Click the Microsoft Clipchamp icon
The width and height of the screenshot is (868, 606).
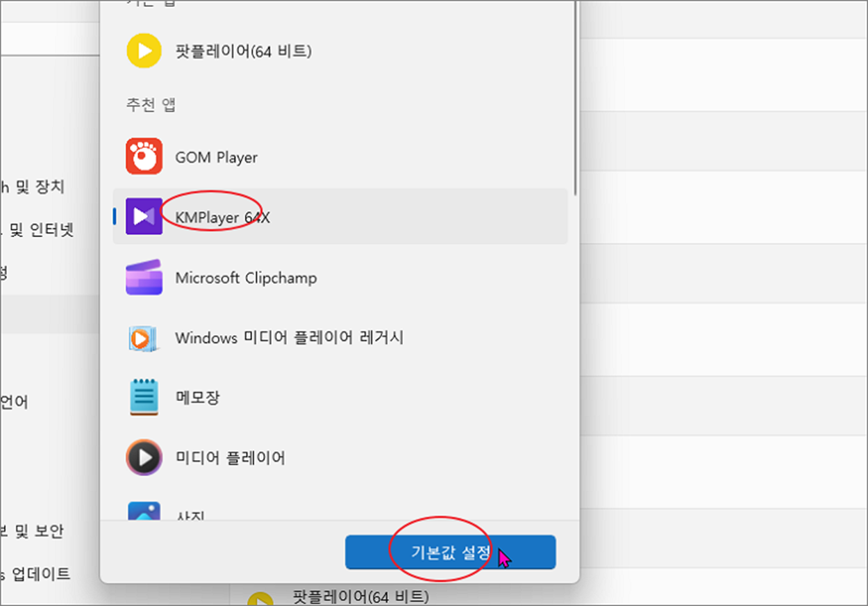pos(144,277)
